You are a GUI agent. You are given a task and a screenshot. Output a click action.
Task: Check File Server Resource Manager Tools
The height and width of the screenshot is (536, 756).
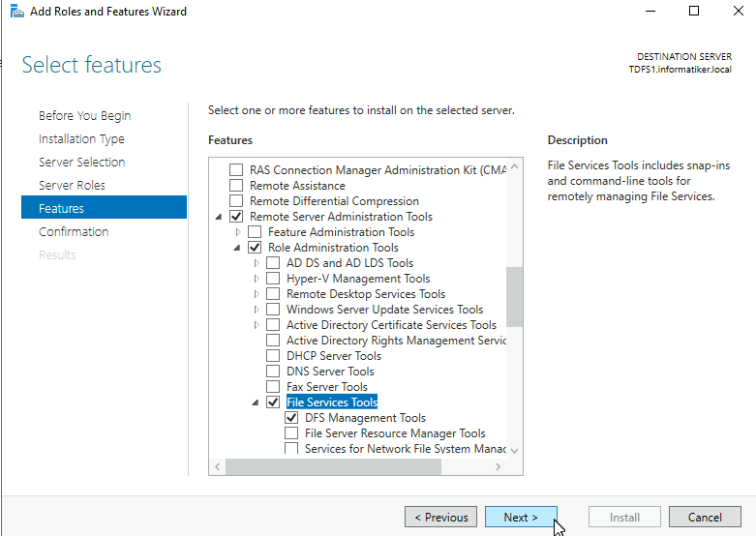291,432
